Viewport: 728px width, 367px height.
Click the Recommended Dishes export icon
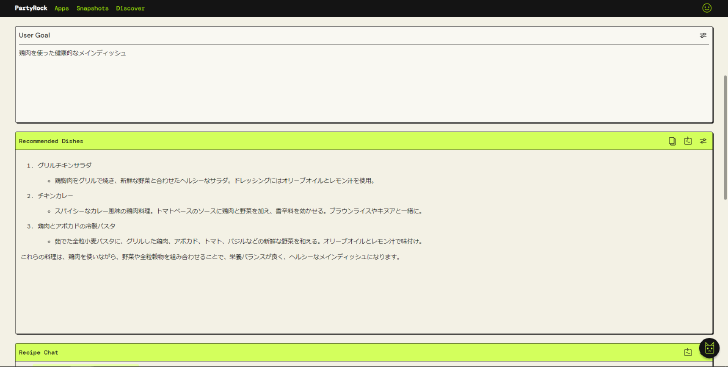[688, 141]
